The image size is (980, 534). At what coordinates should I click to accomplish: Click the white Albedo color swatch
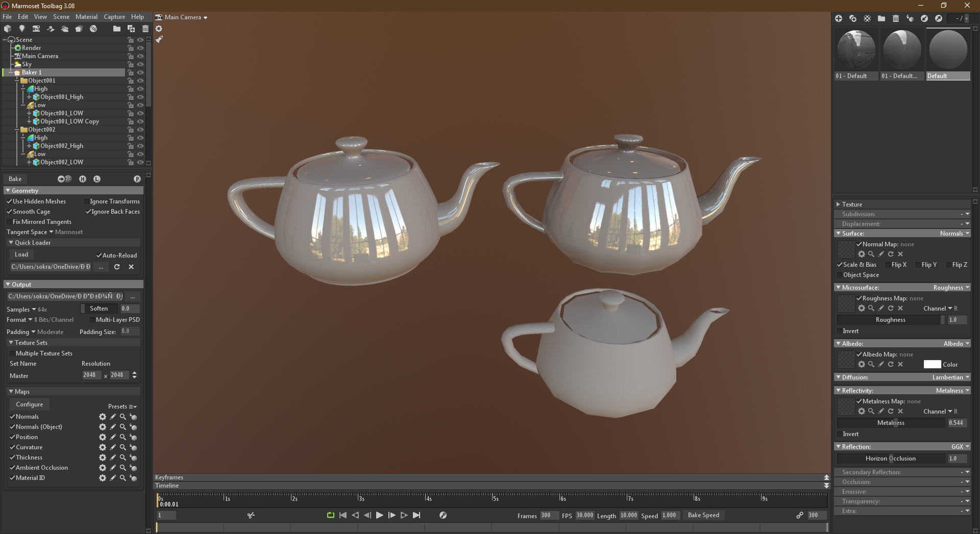932,364
